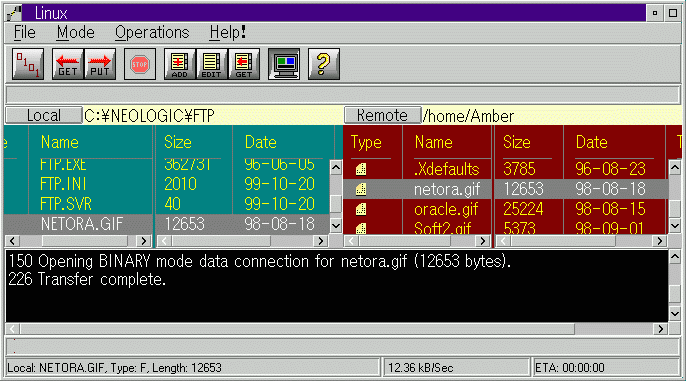Click the file icon for .Xdefaults
Screen dimensions: 686x381
361,169
